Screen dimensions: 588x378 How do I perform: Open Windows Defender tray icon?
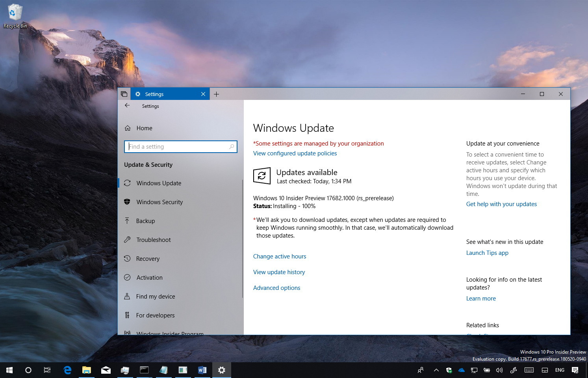pyautogui.click(x=449, y=370)
